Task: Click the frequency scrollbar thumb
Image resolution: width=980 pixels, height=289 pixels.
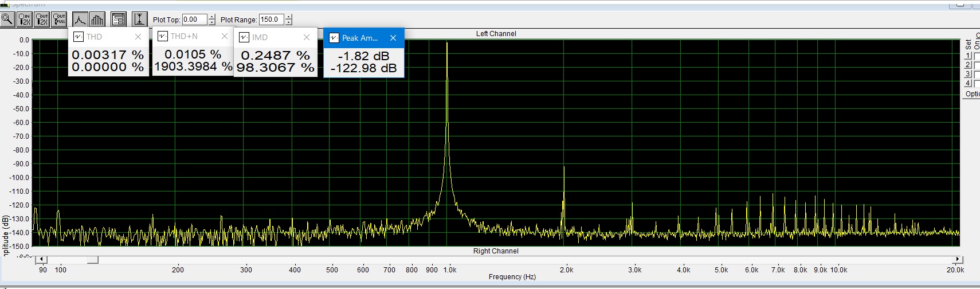Action: click(x=92, y=260)
